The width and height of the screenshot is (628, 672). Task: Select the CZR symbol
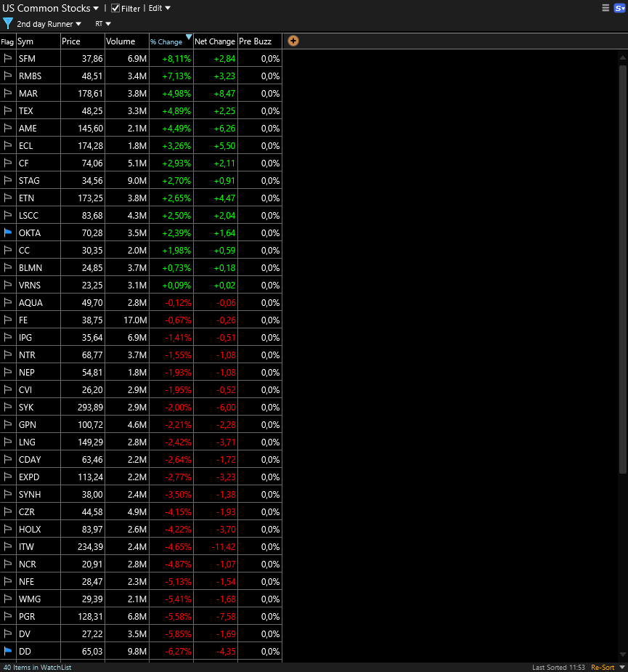(27, 511)
